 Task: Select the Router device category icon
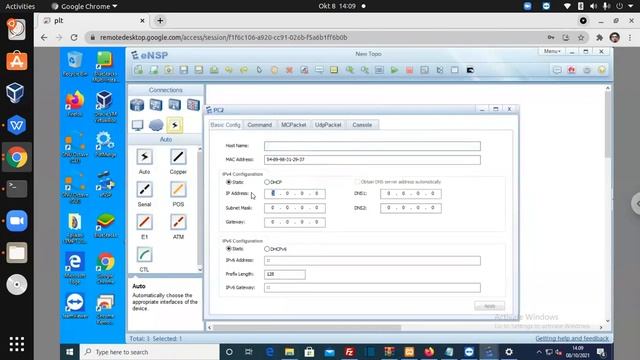[x=137, y=105]
